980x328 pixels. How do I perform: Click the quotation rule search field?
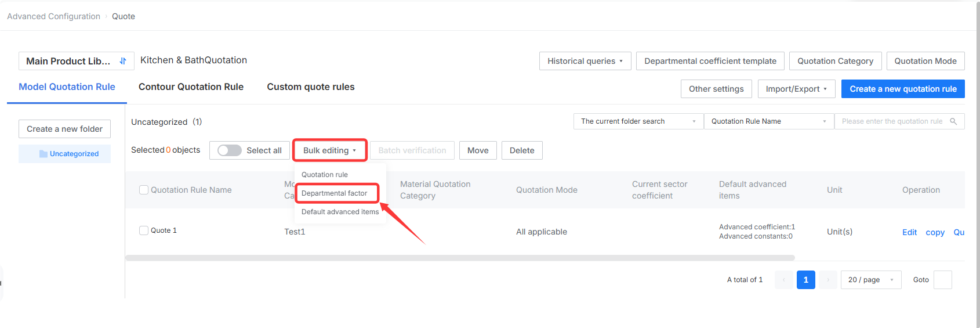tap(892, 121)
